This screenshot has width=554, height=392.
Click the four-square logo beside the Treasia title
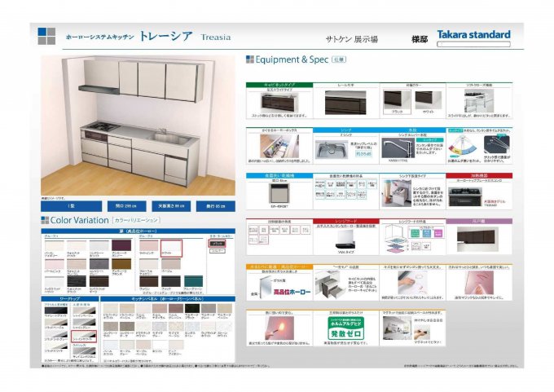(x=46, y=36)
